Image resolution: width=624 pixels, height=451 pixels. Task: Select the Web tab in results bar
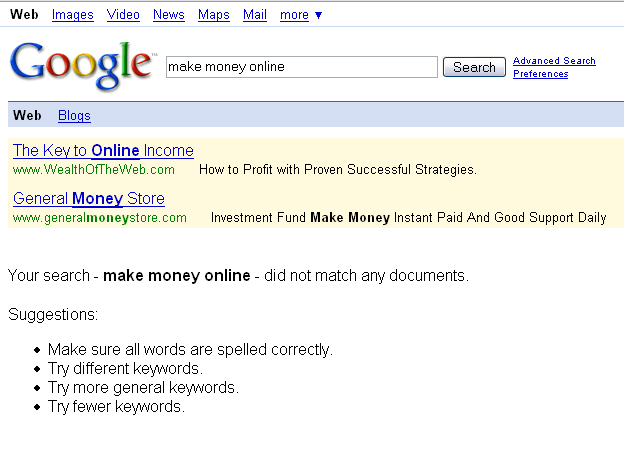coord(27,115)
